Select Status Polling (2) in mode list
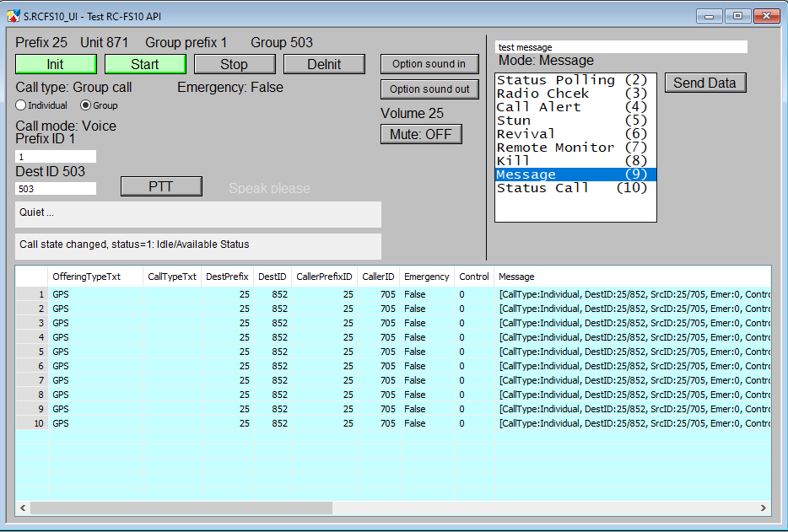Screen dimensions: 788x532 click(570, 80)
